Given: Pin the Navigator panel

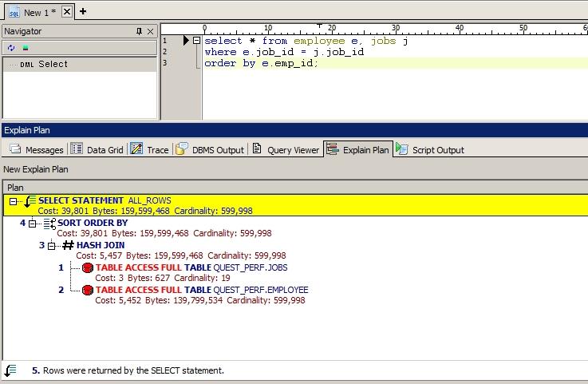Looking at the screenshot, I should pos(138,31).
